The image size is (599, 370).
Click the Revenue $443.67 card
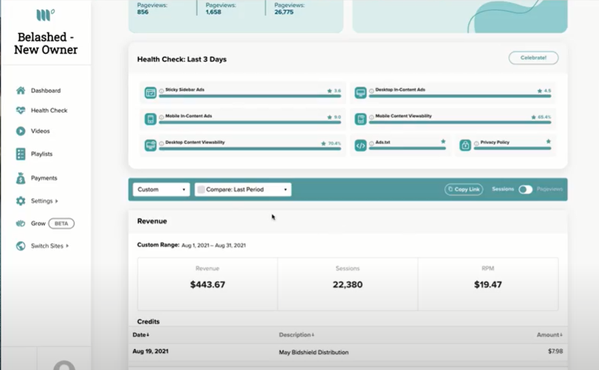point(207,284)
